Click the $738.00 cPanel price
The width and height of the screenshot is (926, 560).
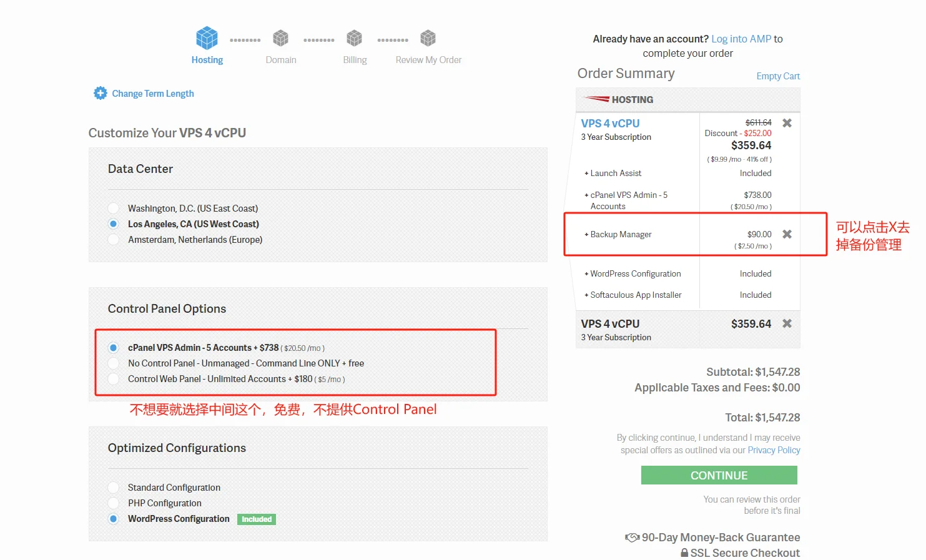tap(757, 195)
